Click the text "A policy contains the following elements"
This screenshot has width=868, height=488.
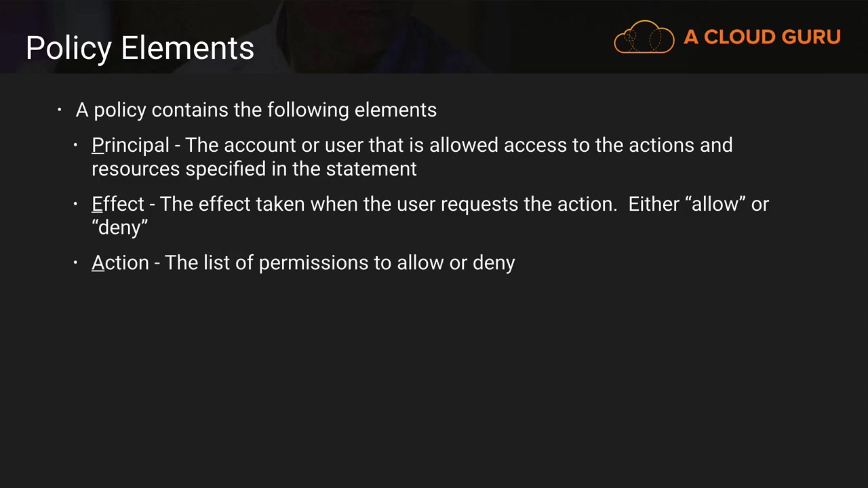coord(256,110)
